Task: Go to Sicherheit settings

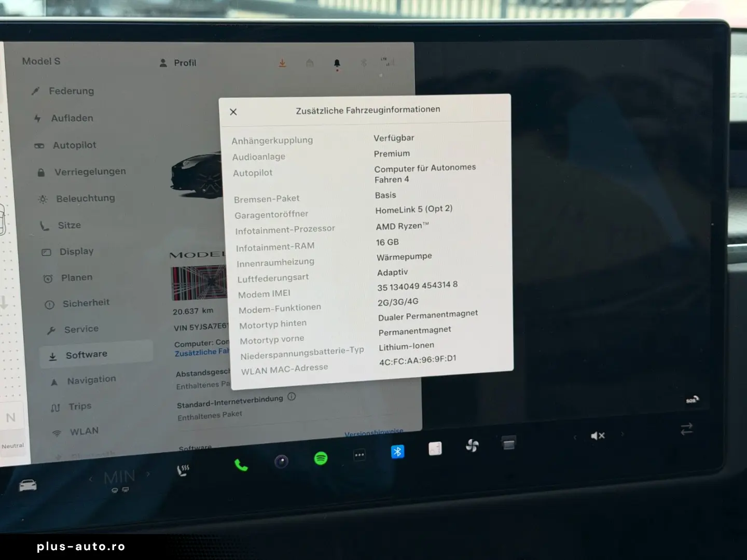Action: tap(77, 303)
